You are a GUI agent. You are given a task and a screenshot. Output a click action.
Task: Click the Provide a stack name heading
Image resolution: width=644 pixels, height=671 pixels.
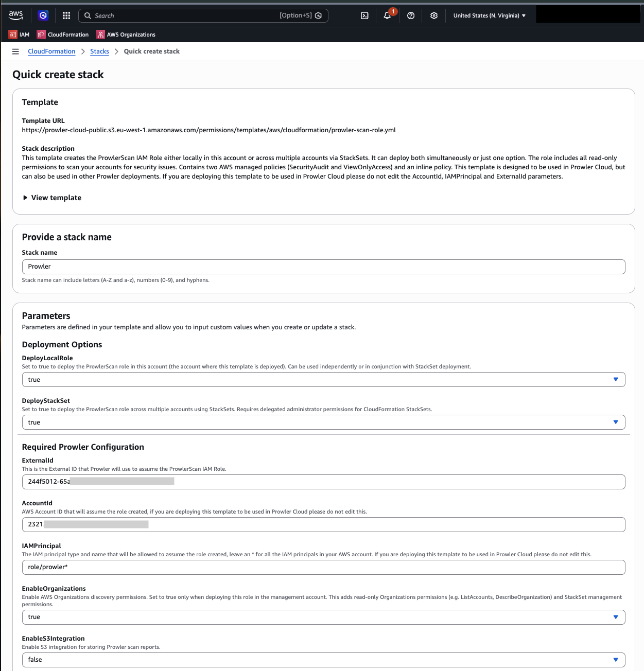tap(66, 237)
